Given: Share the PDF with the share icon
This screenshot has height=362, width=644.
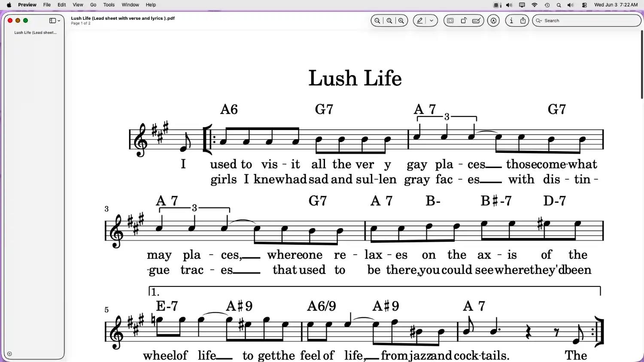Looking at the screenshot, I should point(523,21).
